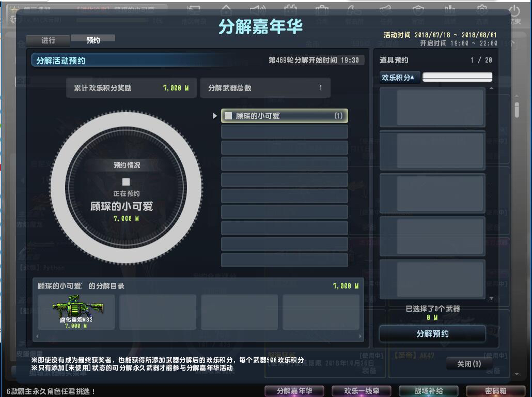Screen dimensions: 532x397
Task: Select the 顾琛的小可爱 player name in list
Action: 258,116
